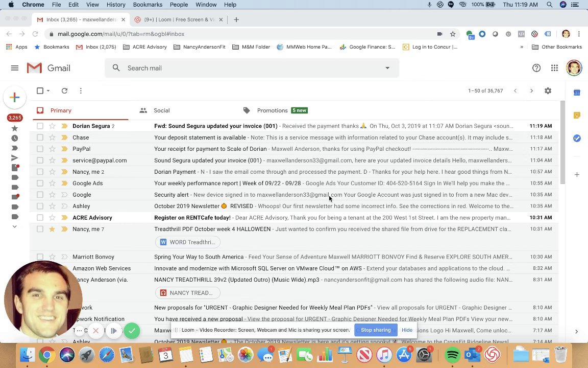Open WORD Treadthri... attachment chip
Image resolution: width=588 pixels, height=368 pixels.
[187, 242]
